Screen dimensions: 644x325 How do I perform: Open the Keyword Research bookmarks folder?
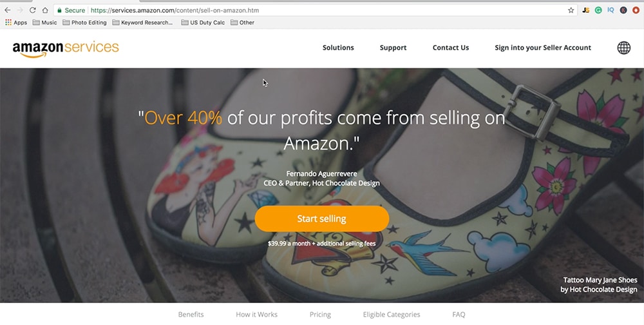click(x=142, y=23)
